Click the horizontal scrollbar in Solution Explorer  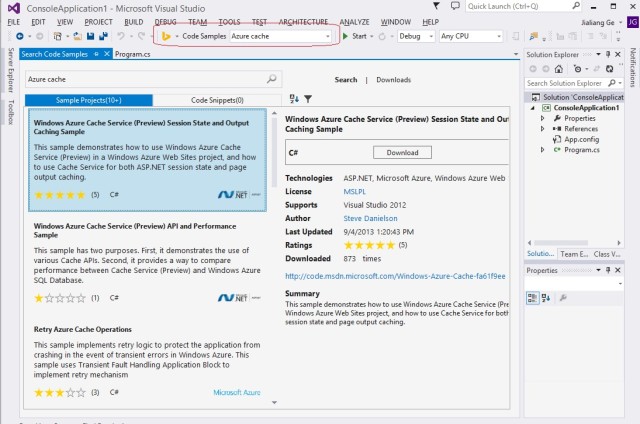point(561,243)
